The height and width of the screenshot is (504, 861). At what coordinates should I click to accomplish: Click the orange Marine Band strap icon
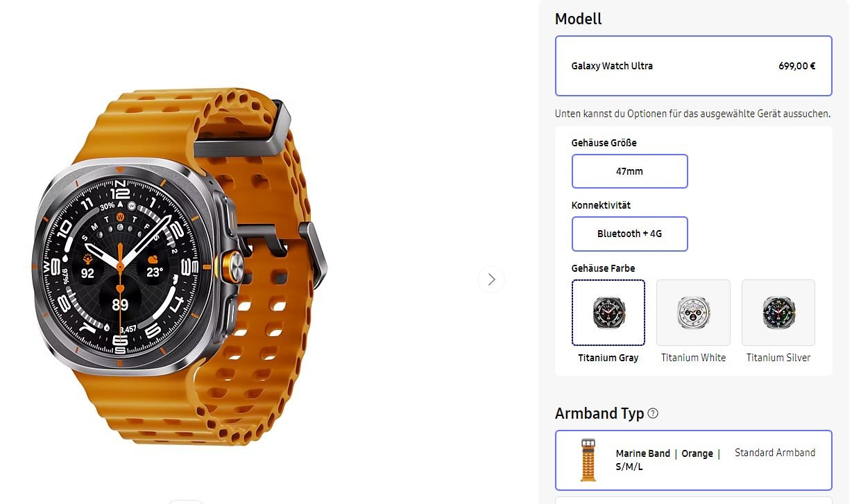[x=588, y=460]
